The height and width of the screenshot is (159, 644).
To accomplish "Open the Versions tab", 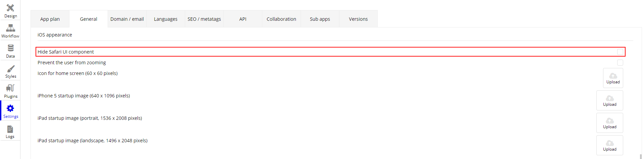I will pyautogui.click(x=359, y=19).
